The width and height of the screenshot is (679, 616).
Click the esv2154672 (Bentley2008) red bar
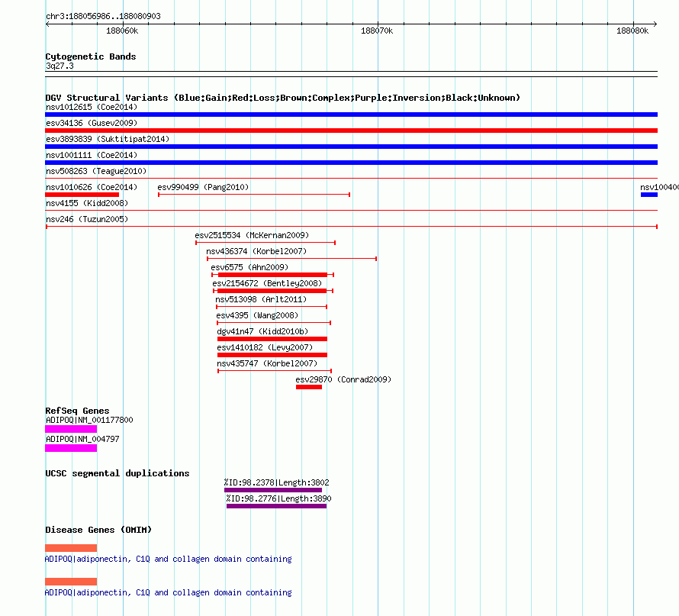pyautogui.click(x=273, y=291)
